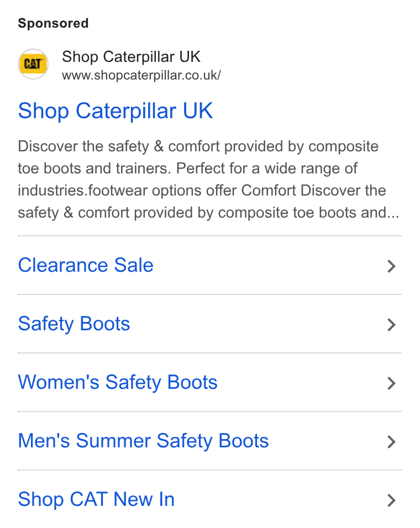Click the arrow next to Safety Boots
420x528 pixels.
[391, 325]
